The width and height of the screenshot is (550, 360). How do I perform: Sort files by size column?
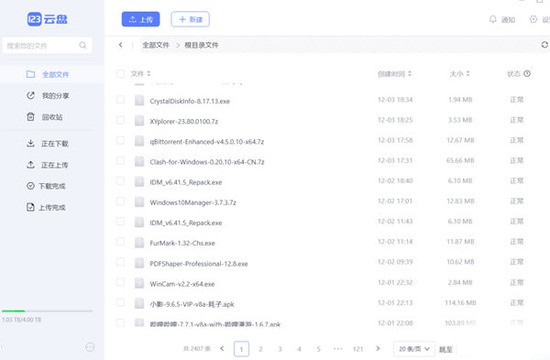click(x=460, y=74)
